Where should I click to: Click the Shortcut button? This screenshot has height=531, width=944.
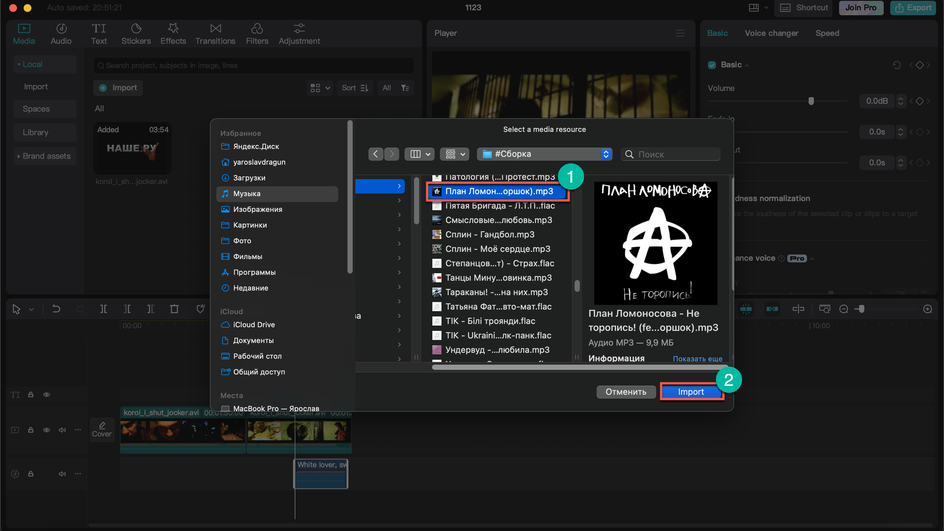click(x=804, y=8)
